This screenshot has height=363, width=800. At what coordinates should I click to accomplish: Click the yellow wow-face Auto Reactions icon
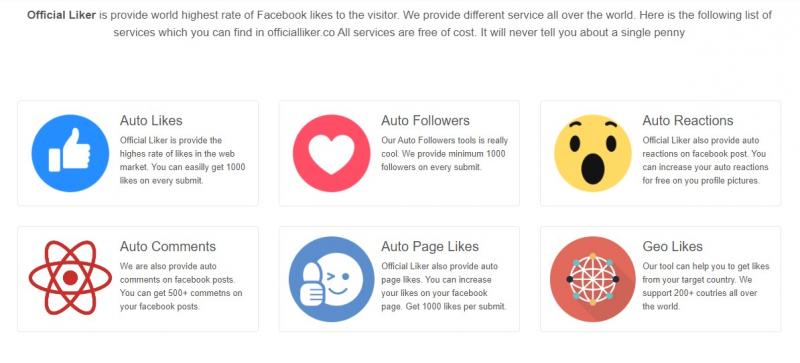593,153
